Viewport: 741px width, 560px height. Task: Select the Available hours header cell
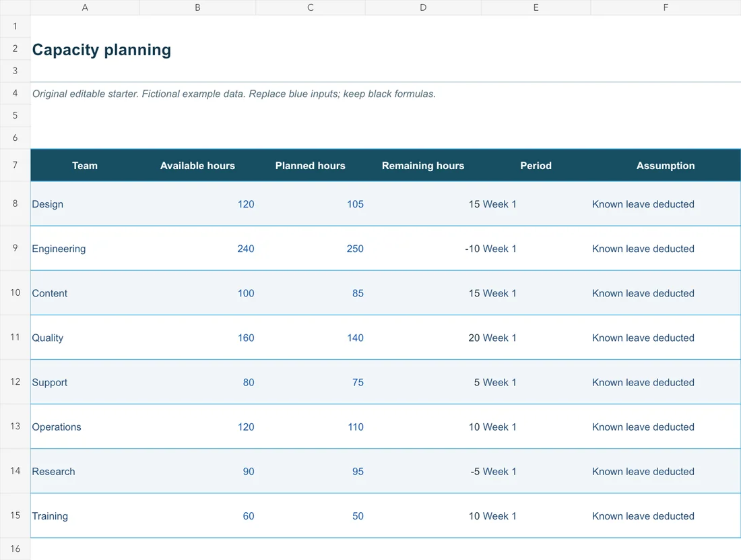pos(197,165)
